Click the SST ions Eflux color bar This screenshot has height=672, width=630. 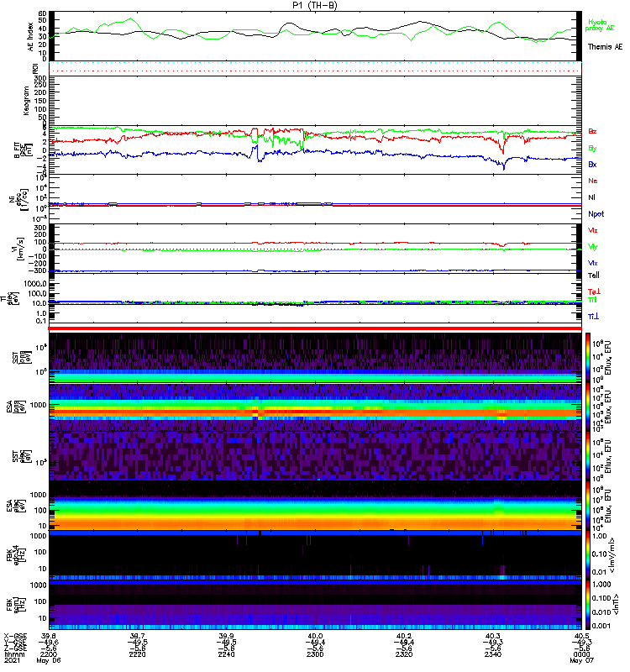[588, 358]
